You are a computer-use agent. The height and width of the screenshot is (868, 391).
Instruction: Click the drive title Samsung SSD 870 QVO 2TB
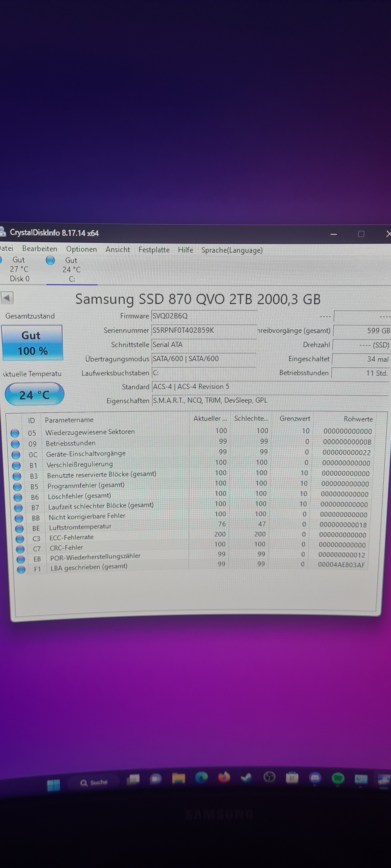click(198, 299)
